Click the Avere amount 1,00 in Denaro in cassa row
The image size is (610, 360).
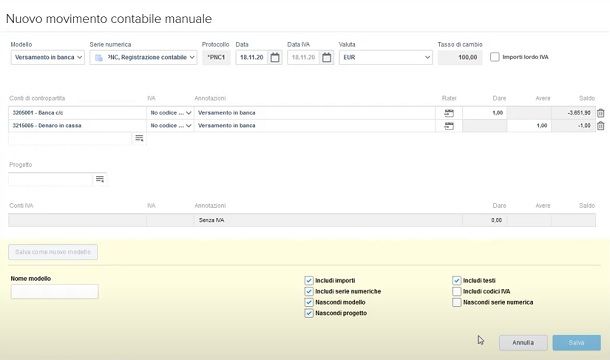click(529, 126)
